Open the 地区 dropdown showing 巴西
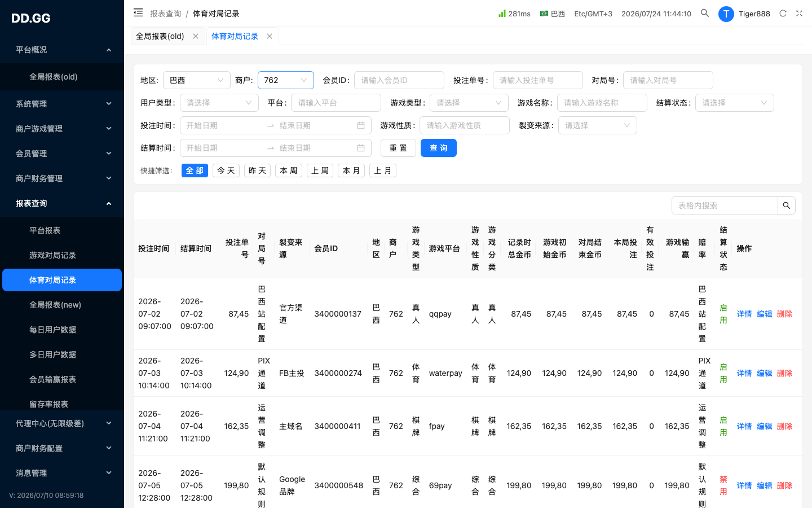Image resolution: width=812 pixels, height=508 pixels. 197,80
